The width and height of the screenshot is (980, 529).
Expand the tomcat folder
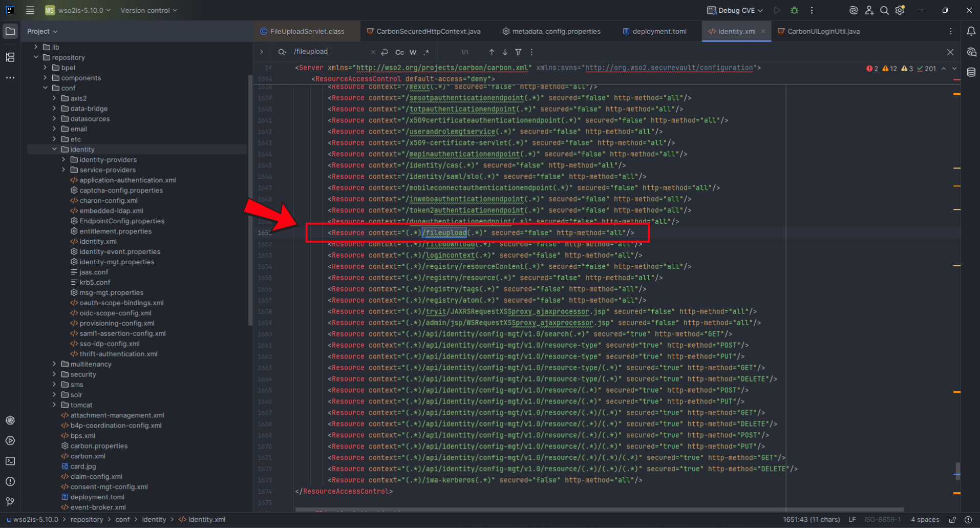[54, 405]
